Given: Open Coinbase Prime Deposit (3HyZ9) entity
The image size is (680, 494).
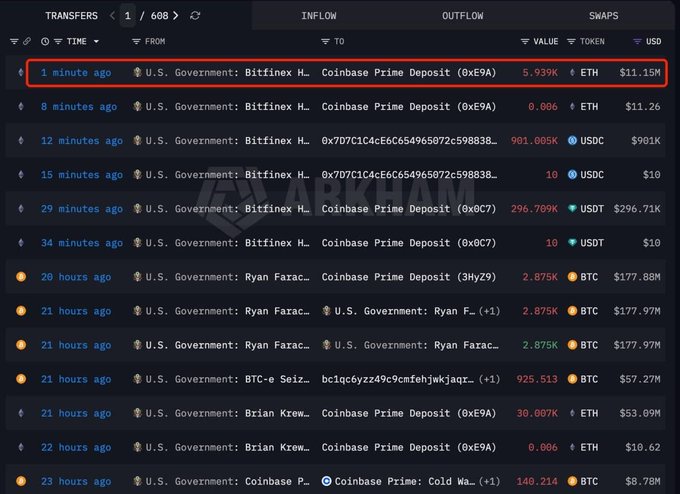Looking at the screenshot, I should 409,277.
